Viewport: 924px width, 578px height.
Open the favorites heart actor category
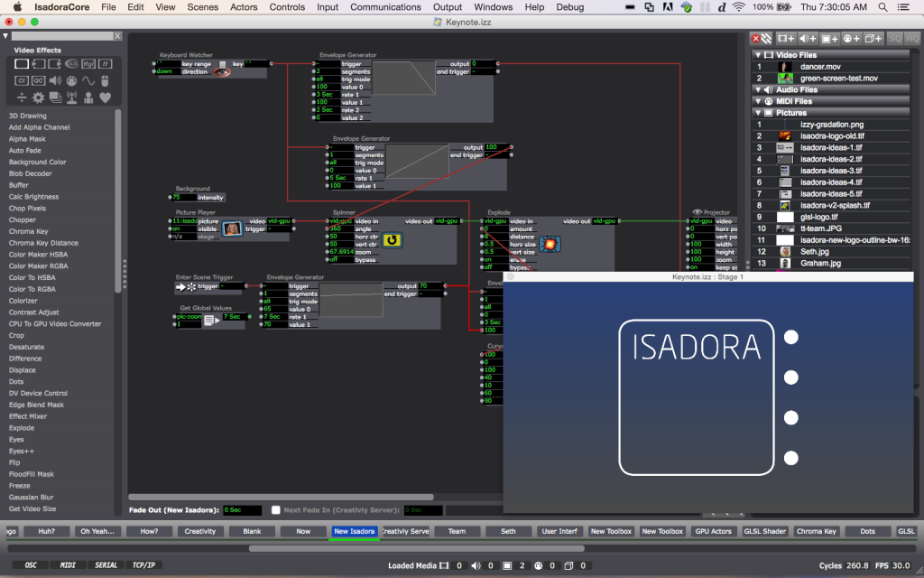coord(105,98)
